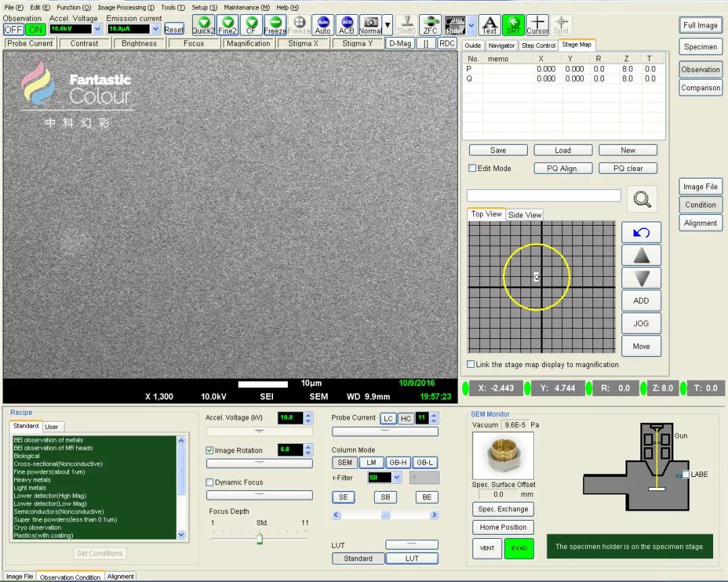Open the Image Processing menu
Image resolution: width=728 pixels, height=582 pixels.
[126, 7]
